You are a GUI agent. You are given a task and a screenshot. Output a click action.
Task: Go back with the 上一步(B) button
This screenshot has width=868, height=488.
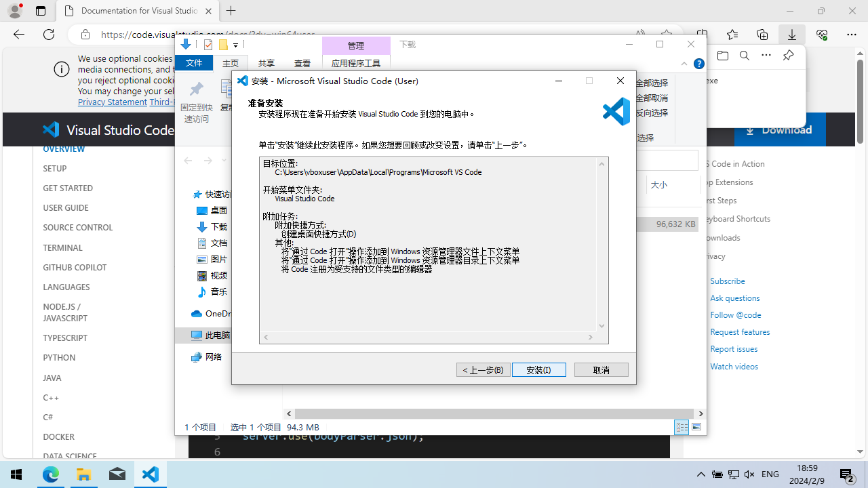click(484, 369)
